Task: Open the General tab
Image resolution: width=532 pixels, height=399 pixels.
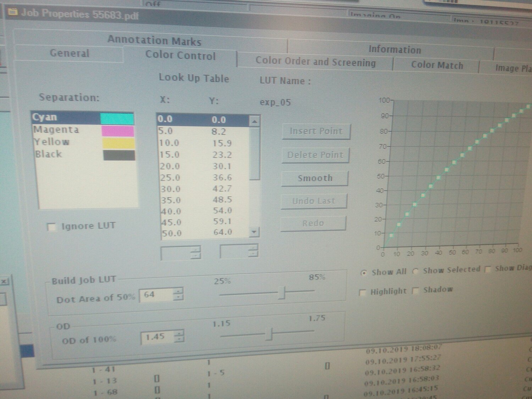Action: (70, 54)
